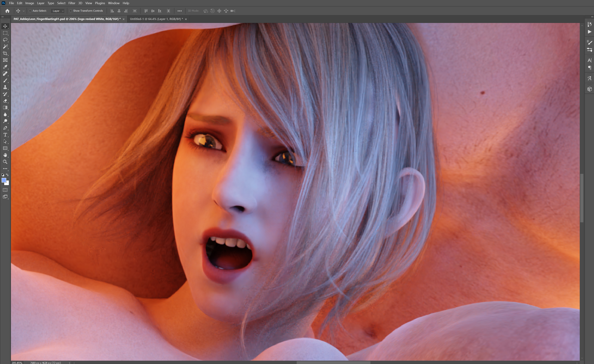Open the Image menu

click(x=30, y=3)
